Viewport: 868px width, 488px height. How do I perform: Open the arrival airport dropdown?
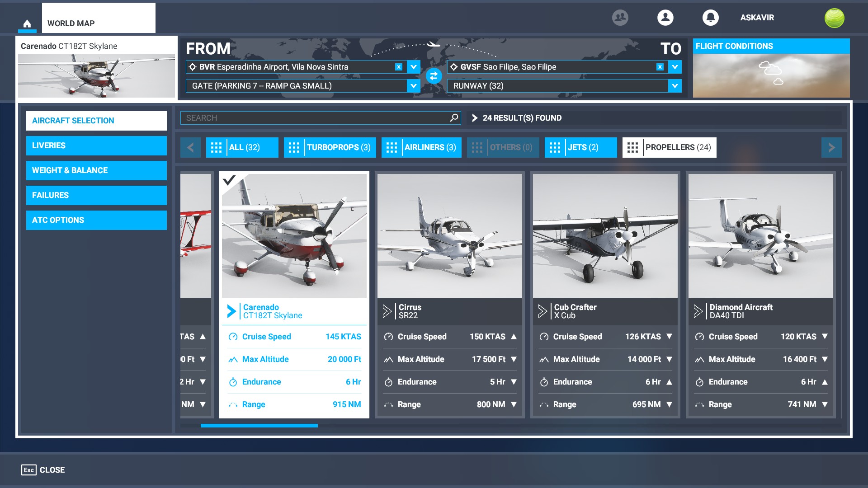pos(675,67)
